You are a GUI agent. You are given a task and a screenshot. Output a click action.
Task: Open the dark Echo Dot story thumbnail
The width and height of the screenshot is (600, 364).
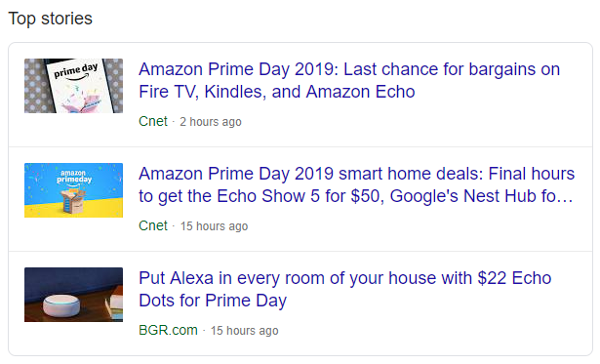[73, 295]
